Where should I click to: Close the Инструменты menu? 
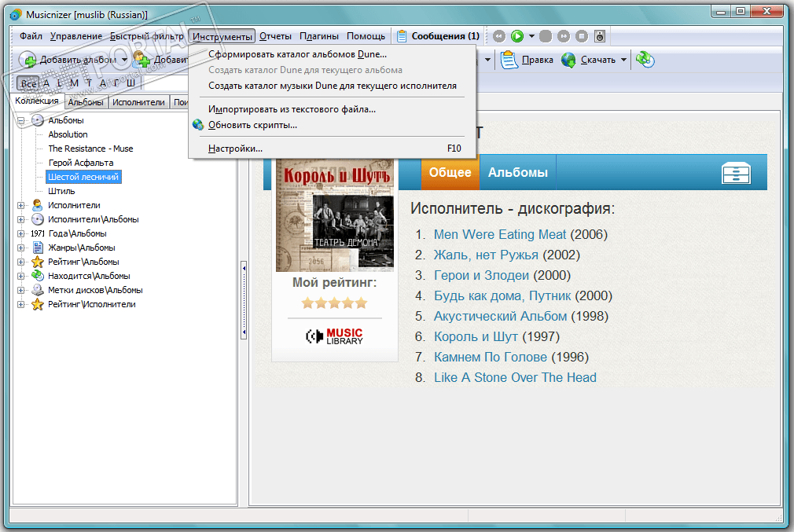coord(222,36)
